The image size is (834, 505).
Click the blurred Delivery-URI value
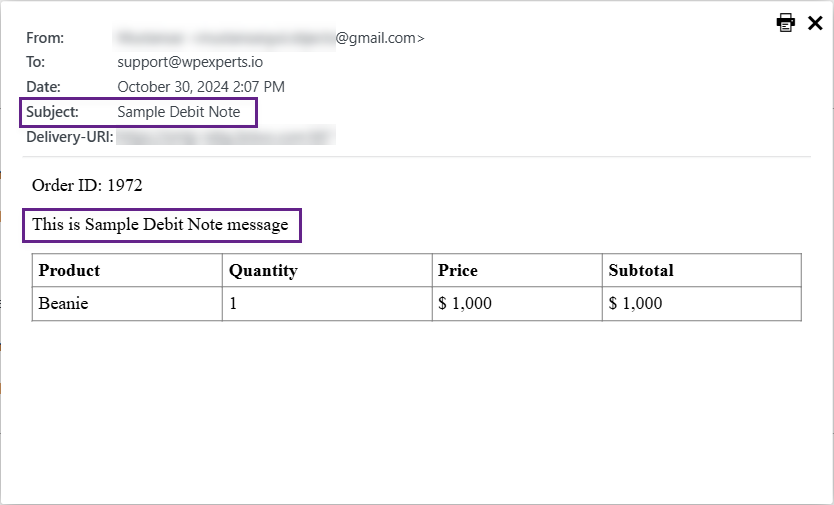coord(226,137)
